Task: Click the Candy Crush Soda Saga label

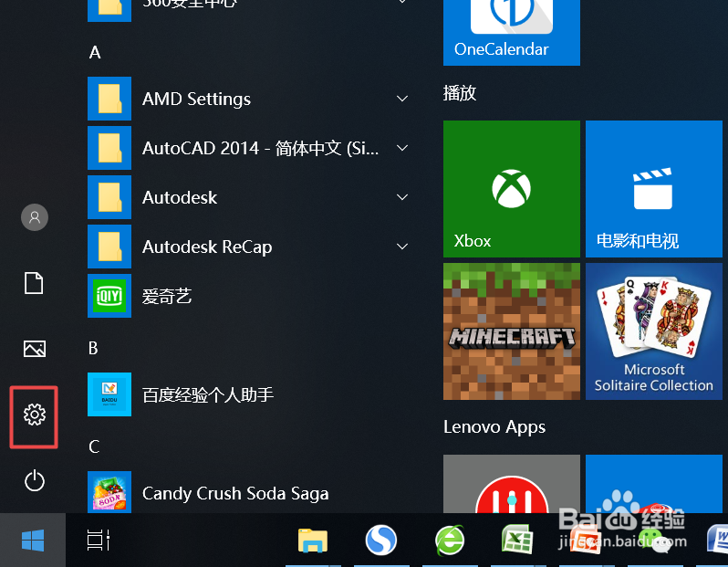Action: [x=235, y=494]
